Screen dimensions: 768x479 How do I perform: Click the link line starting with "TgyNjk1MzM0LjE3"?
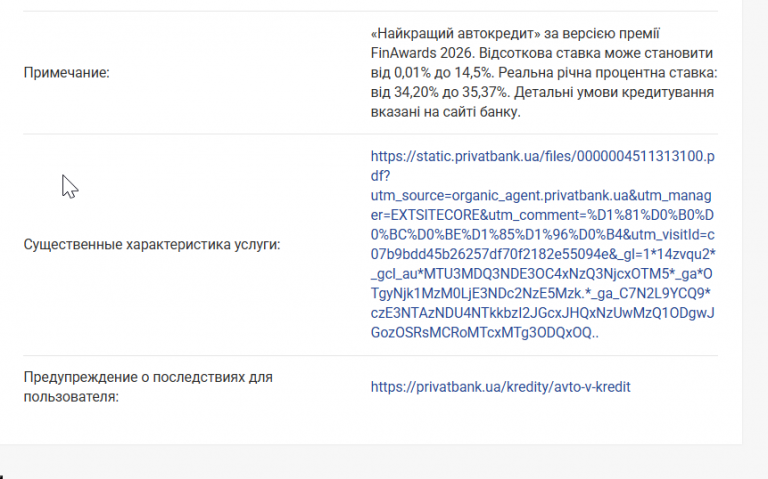(542, 294)
